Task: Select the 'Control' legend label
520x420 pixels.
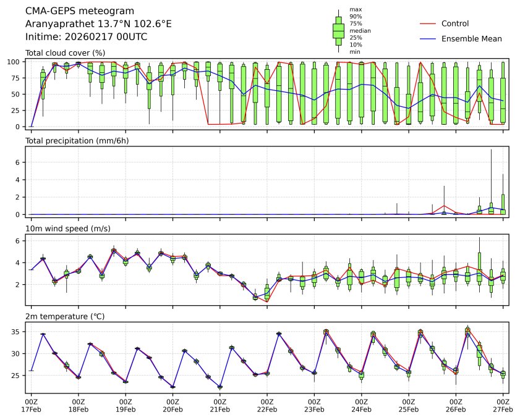Action: [x=455, y=23]
